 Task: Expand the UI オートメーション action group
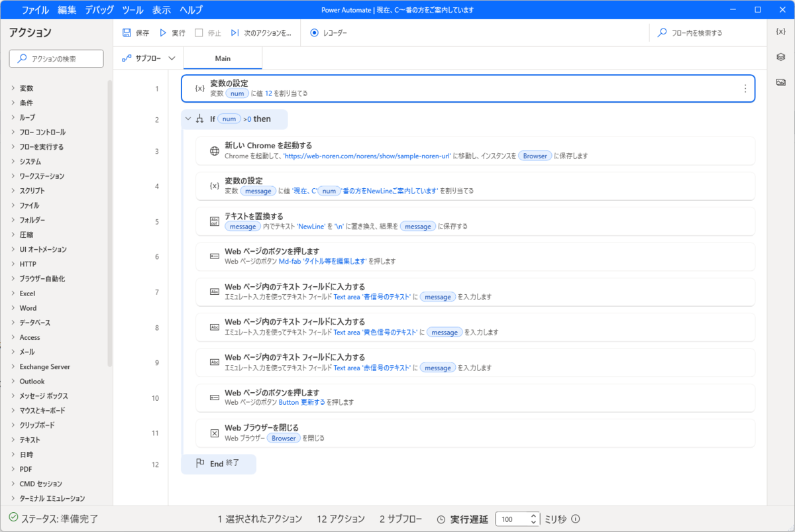pyautogui.click(x=13, y=249)
